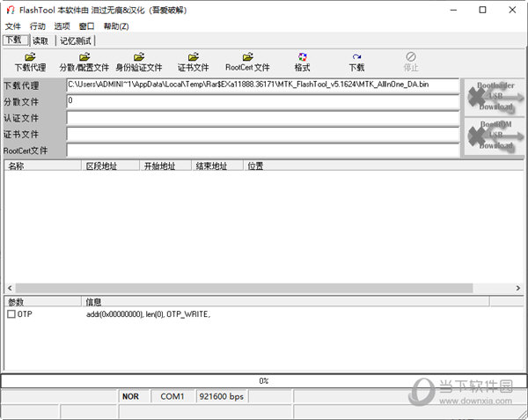Viewport: 528px width, 420px height.
Task: Click the 信息 column header
Action: pos(285,302)
